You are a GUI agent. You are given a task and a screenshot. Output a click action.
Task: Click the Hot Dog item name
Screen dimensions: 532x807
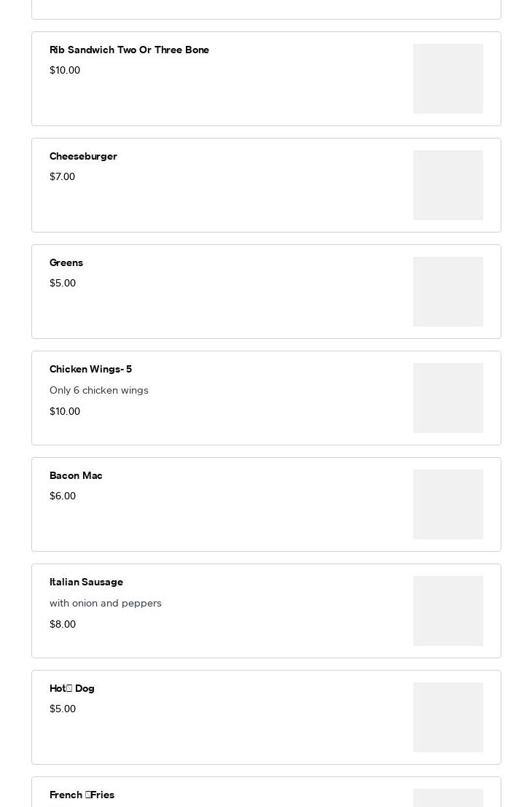(x=72, y=689)
